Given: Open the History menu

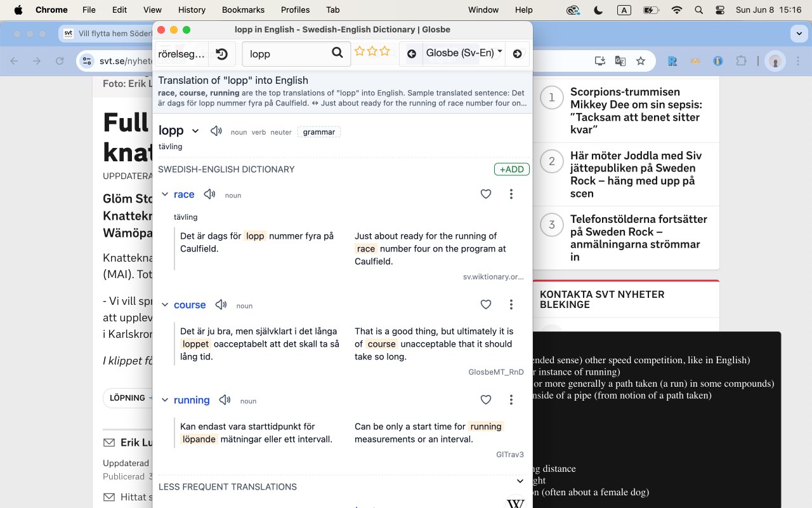Looking at the screenshot, I should coord(192,10).
